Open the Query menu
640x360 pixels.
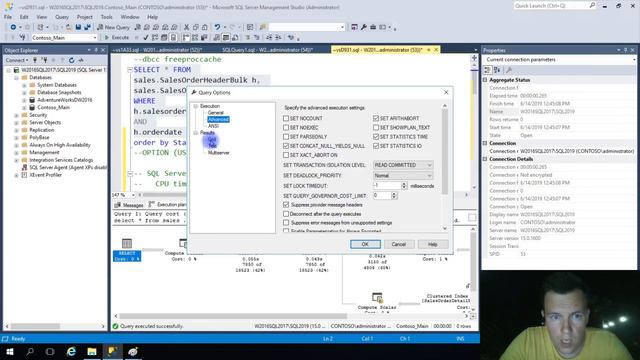tap(62, 17)
